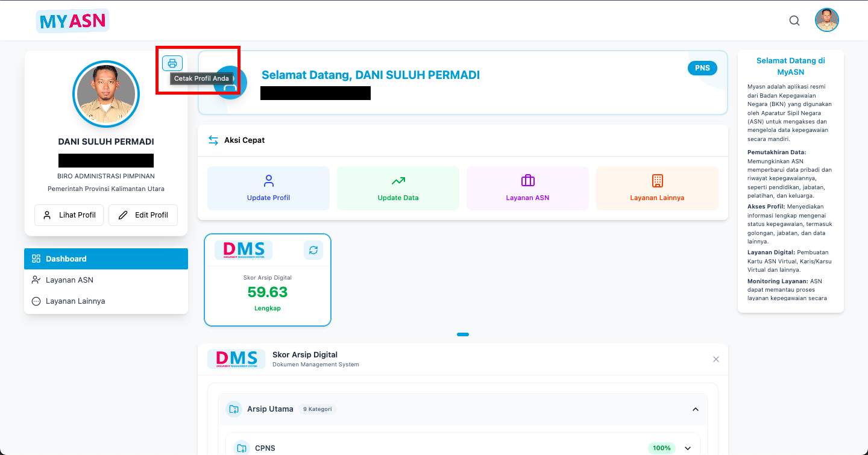
Task: Collapse the Arsip Utama section
Action: [x=695, y=409]
